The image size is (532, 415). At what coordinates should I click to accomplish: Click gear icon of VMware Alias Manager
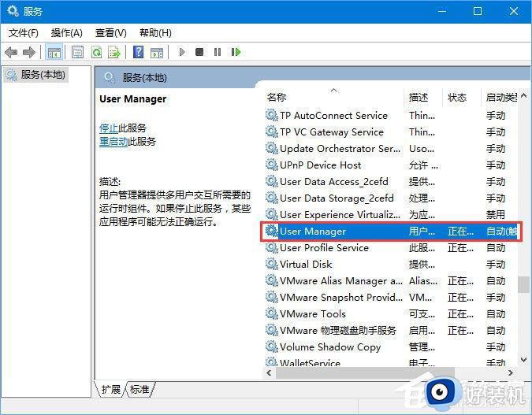coord(271,280)
